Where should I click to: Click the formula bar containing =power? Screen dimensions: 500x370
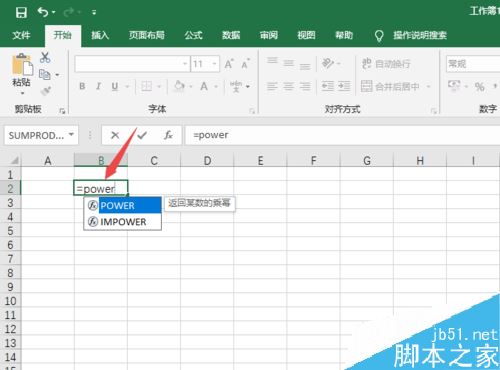pos(342,135)
